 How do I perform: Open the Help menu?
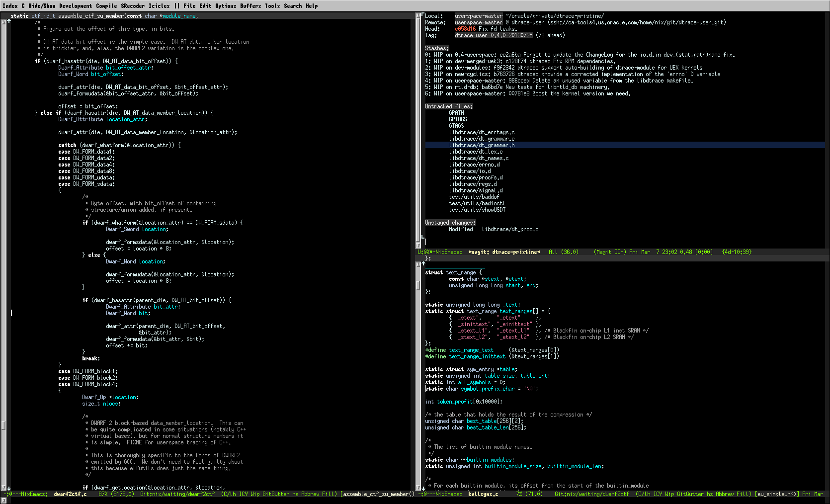[x=312, y=6]
